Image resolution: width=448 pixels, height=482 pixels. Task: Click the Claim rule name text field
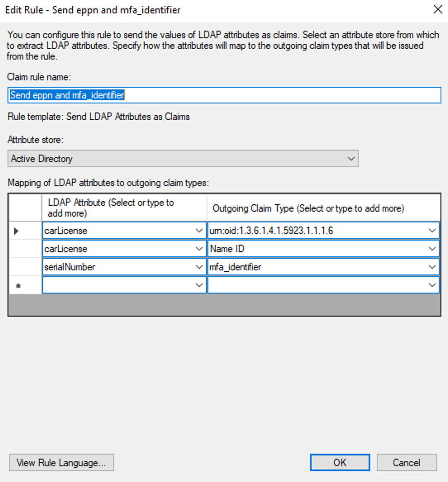pyautogui.click(x=224, y=95)
